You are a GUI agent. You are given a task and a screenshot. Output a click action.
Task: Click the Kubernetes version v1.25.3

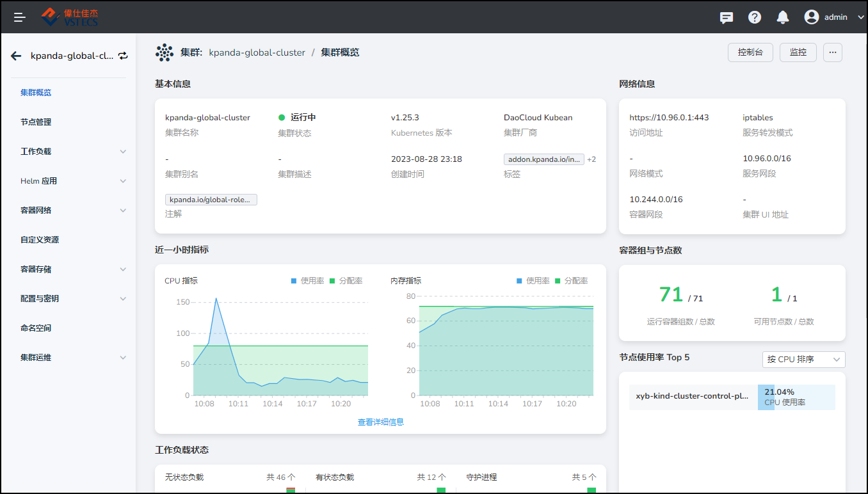coord(405,118)
